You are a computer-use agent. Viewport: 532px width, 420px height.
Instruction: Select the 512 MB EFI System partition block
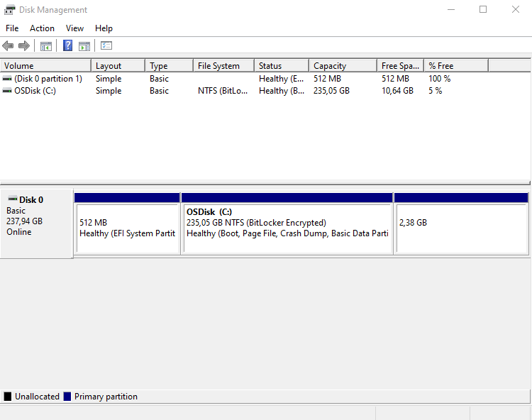pos(127,223)
